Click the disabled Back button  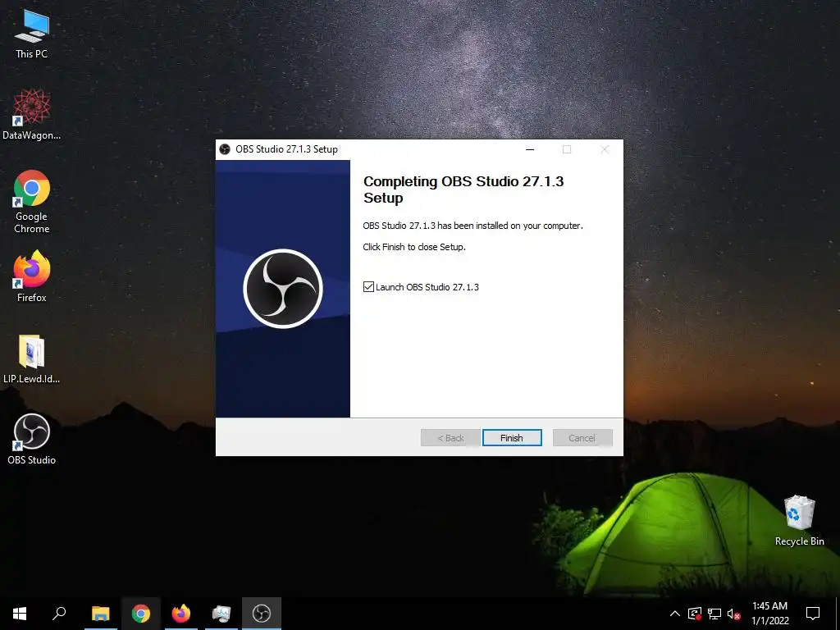[x=450, y=438]
